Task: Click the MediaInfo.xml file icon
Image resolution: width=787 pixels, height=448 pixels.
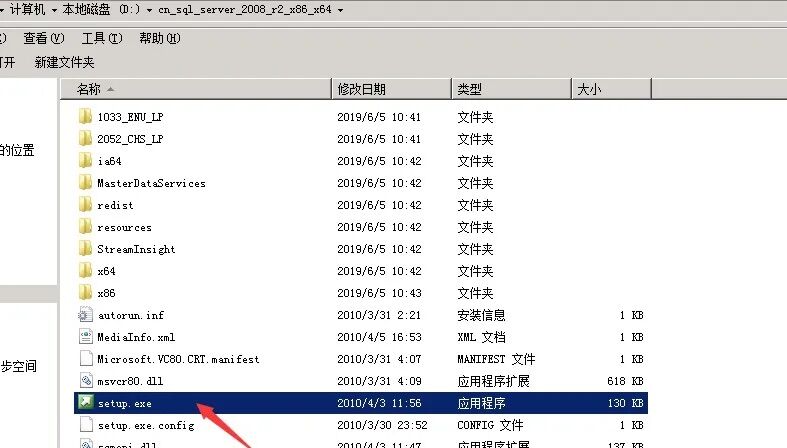Action: coord(85,337)
